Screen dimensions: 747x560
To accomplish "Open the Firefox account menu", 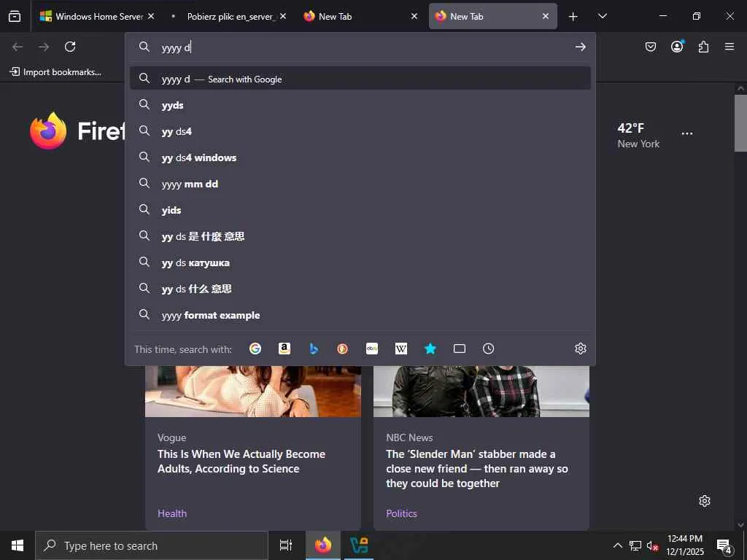I will click(677, 46).
